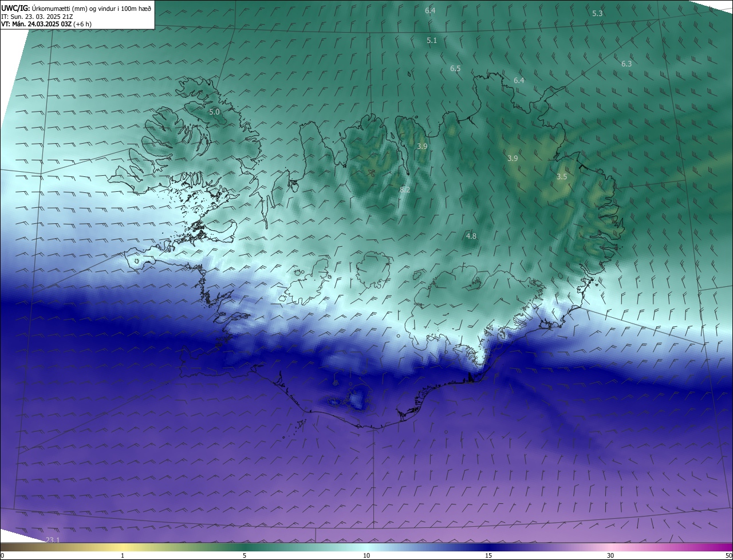Click the 10 tick on color scale

[366, 555]
